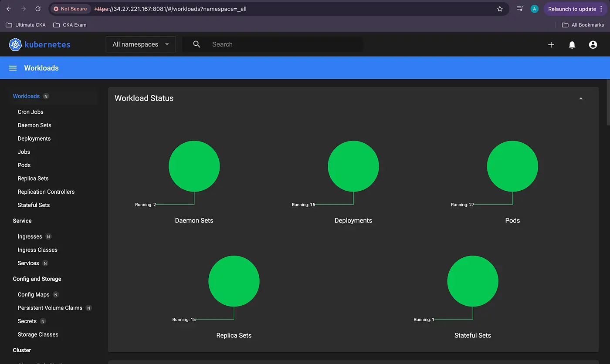This screenshot has width=610, height=364.
Task: Go to Persistent Volume Claims
Action: pyautogui.click(x=50, y=308)
